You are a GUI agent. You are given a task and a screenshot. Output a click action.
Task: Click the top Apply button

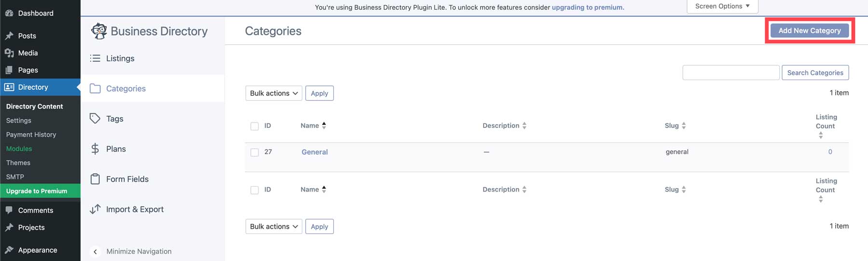tap(319, 93)
